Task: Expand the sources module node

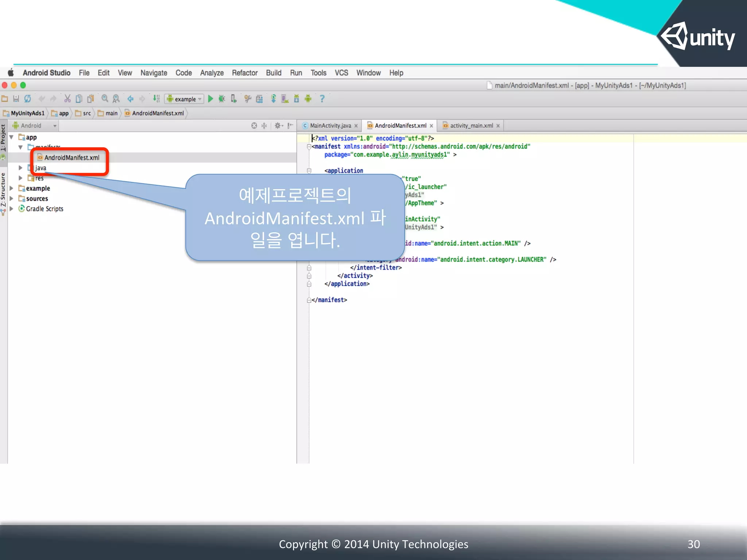Action: click(11, 199)
